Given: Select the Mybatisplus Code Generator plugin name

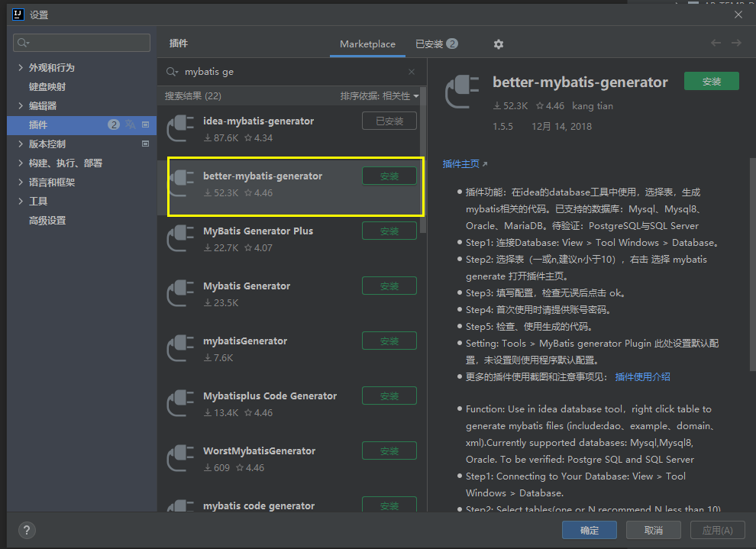Looking at the screenshot, I should point(270,396).
